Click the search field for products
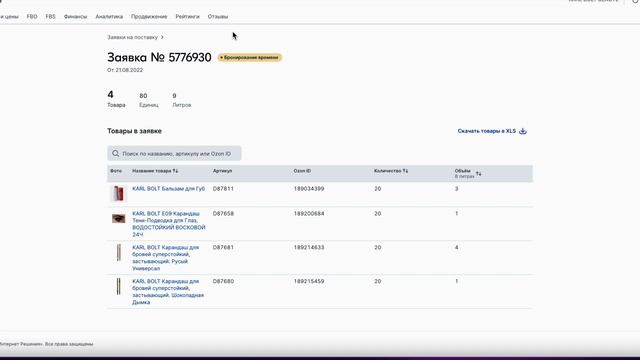The width and height of the screenshot is (640, 360). [174, 153]
